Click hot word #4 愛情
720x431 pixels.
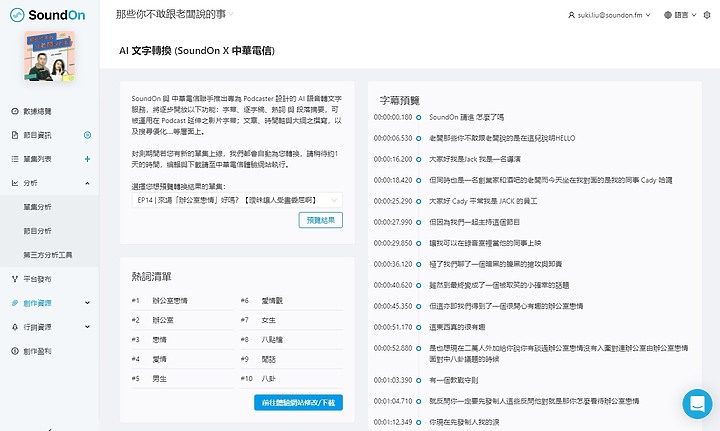pyautogui.click(x=159, y=359)
